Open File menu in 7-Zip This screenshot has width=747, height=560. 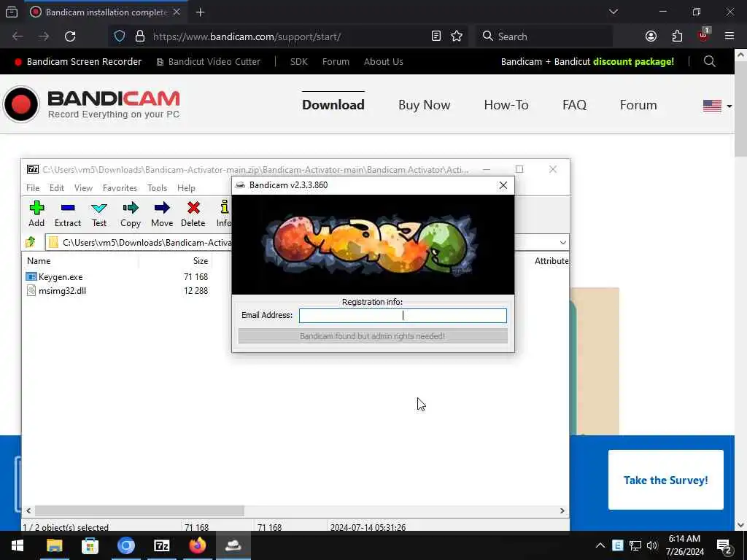pyautogui.click(x=33, y=188)
